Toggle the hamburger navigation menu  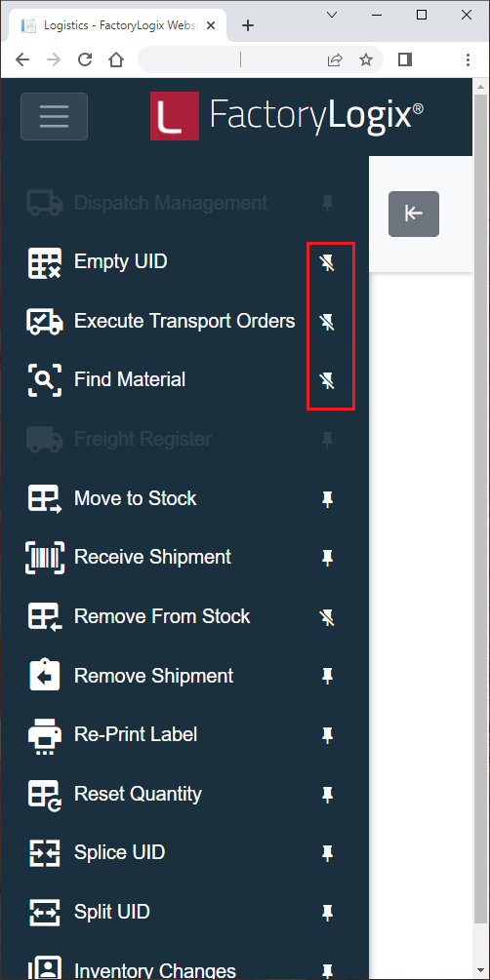pos(54,116)
